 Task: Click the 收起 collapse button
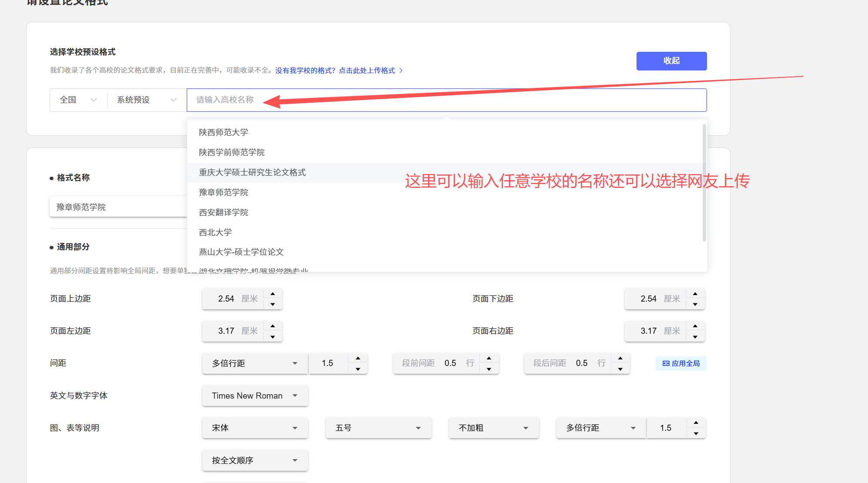coord(671,61)
